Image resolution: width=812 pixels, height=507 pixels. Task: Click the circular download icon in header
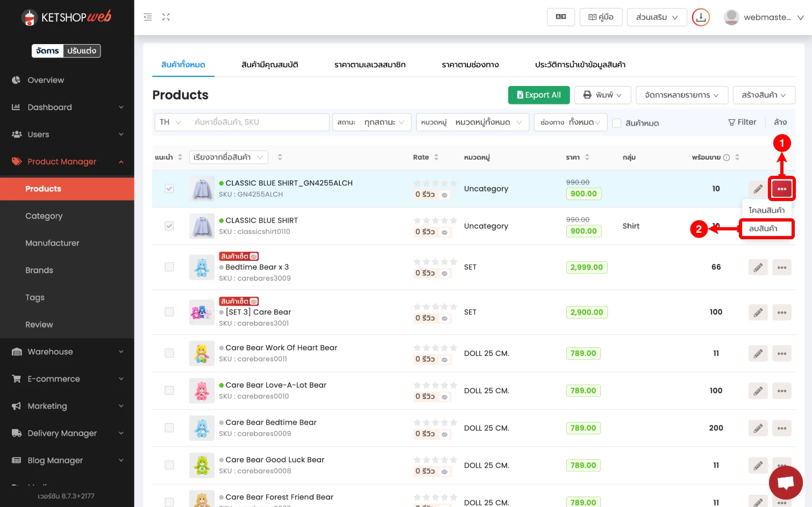click(700, 17)
